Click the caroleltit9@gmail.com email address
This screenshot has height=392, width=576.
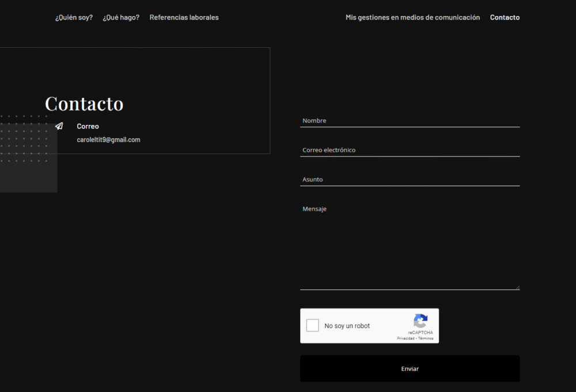pos(108,140)
